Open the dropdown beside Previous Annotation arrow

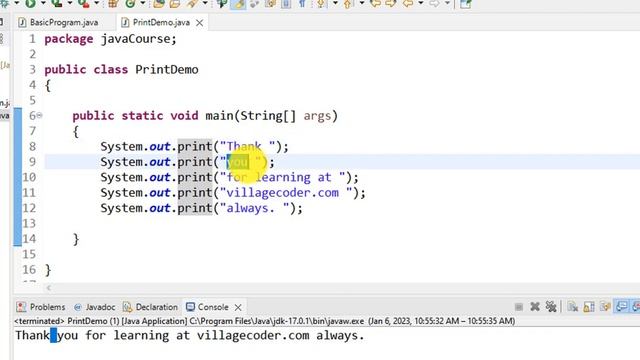(x=362, y=3)
